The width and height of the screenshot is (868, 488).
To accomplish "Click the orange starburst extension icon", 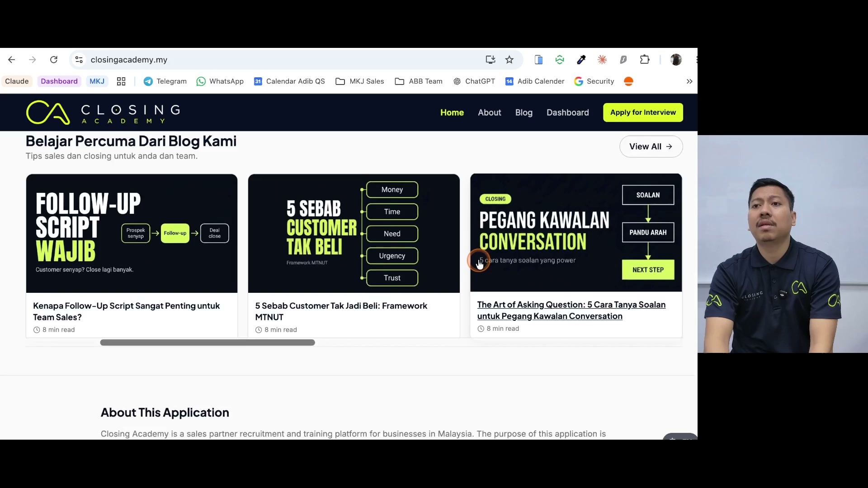I will point(602,60).
